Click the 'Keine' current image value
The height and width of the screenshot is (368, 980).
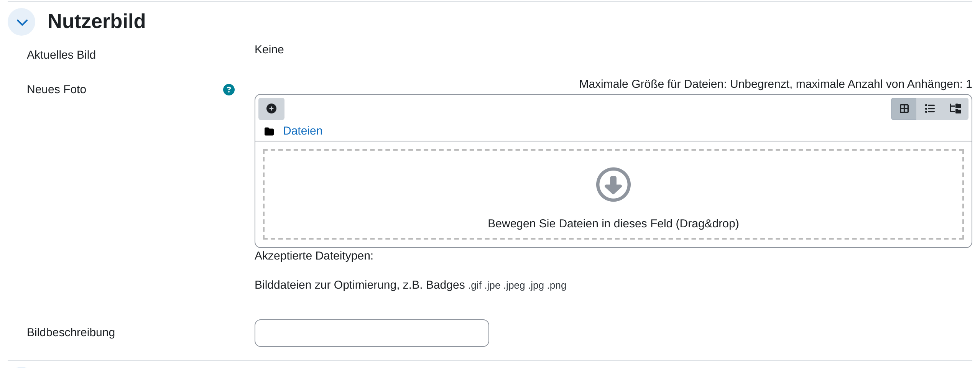[269, 50]
